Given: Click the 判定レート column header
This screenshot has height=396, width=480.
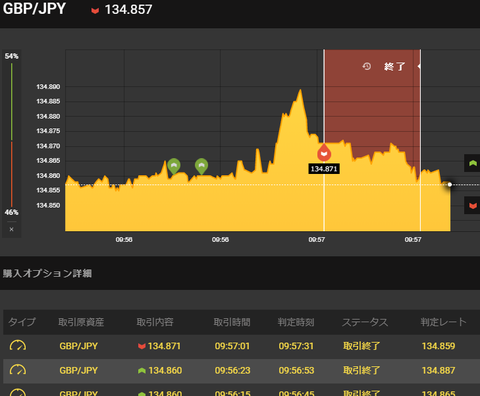Looking at the screenshot, I should pyautogui.click(x=443, y=322).
